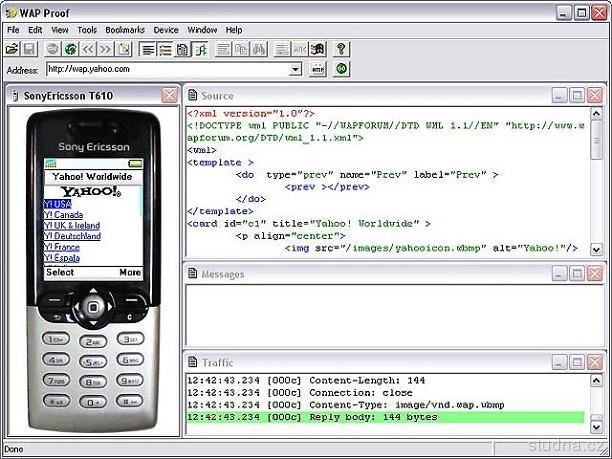The image size is (612, 459).
Task: Click the grayed-out XML toolbar icon
Action: pyautogui.click(x=300, y=49)
